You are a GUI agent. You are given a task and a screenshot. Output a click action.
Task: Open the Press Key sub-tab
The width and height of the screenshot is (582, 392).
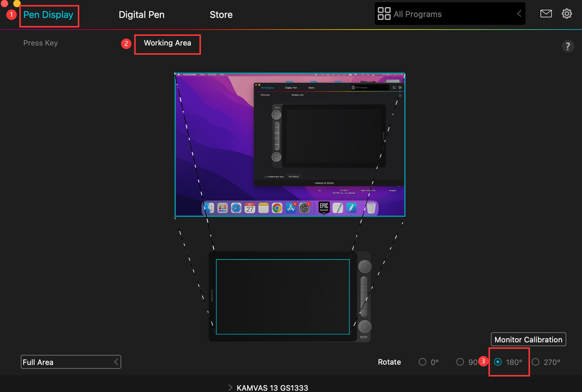click(x=40, y=43)
